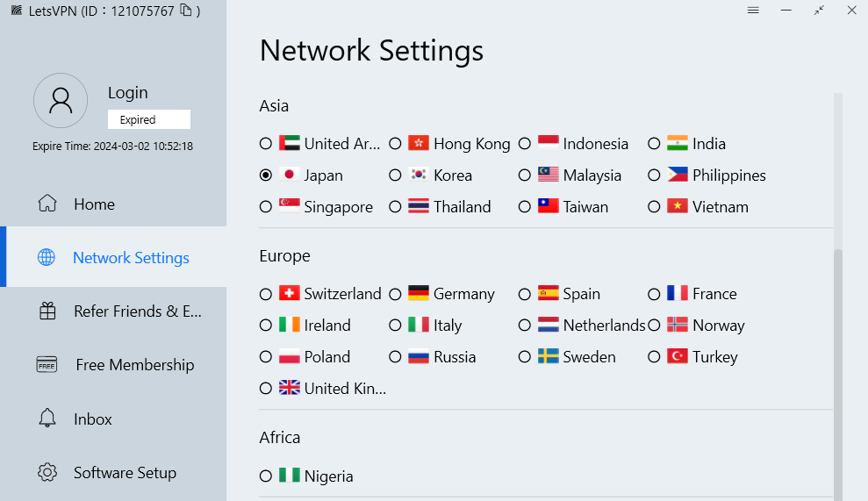Click the Network Settings globe icon
This screenshot has width=868, height=501.
[47, 257]
